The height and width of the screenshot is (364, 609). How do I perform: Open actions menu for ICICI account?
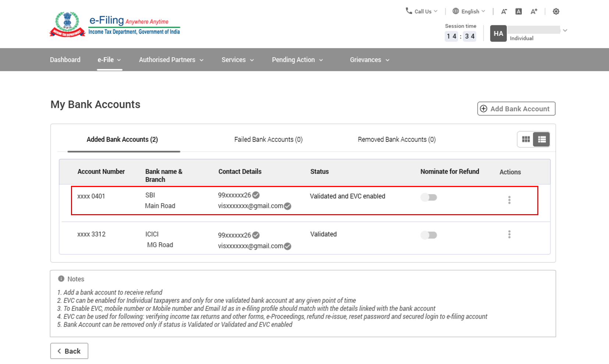pyautogui.click(x=509, y=234)
